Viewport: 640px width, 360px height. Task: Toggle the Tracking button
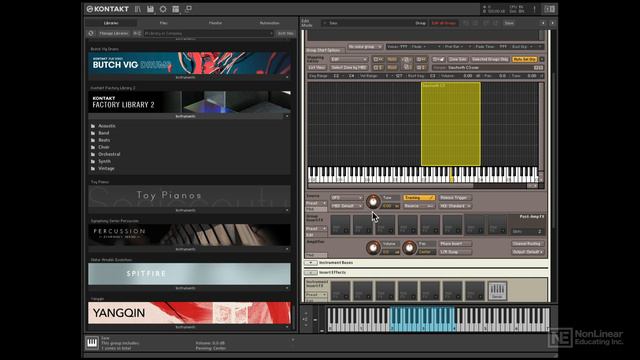[x=419, y=198]
